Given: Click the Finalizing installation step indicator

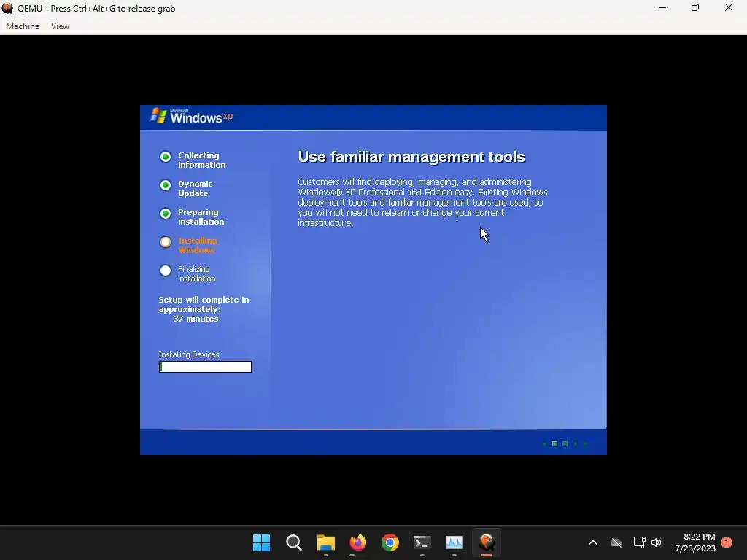Looking at the screenshot, I should [x=166, y=271].
